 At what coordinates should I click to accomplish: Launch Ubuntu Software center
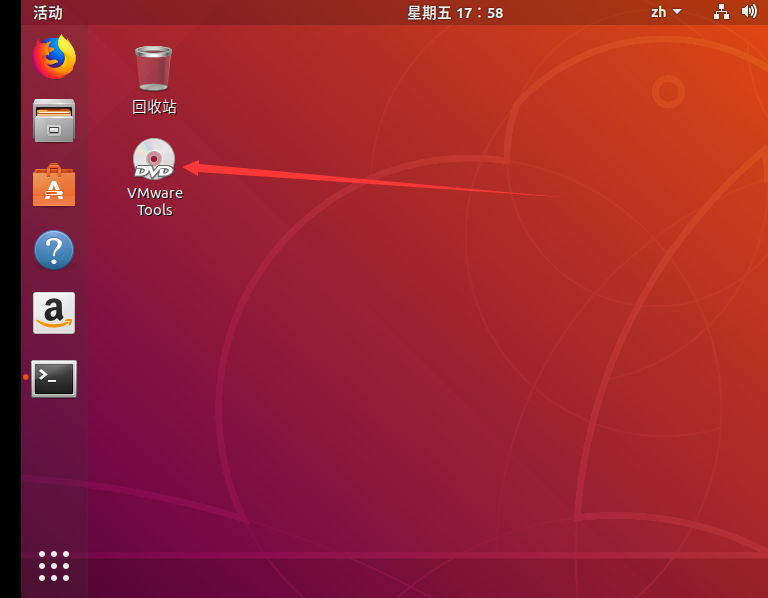(54, 185)
